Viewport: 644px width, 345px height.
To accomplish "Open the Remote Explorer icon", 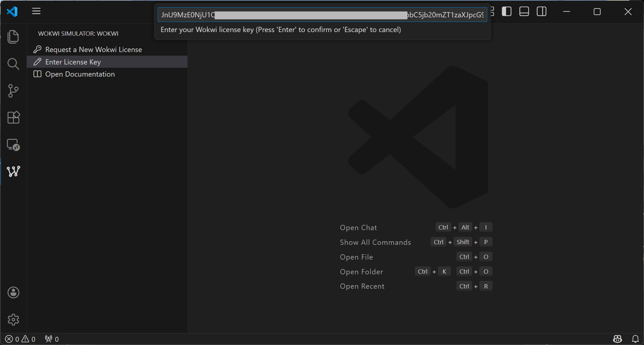I will pos(13,144).
